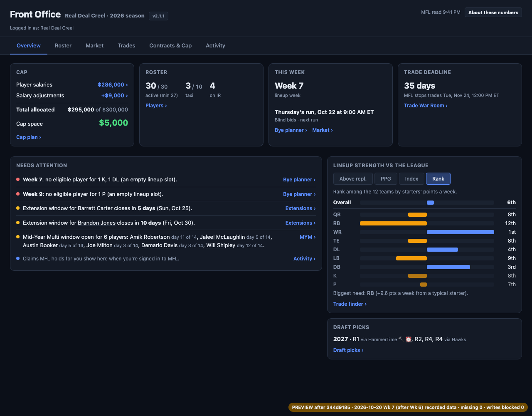Click the About these numbers button
Screen dimensions: 532x416
point(493,12)
